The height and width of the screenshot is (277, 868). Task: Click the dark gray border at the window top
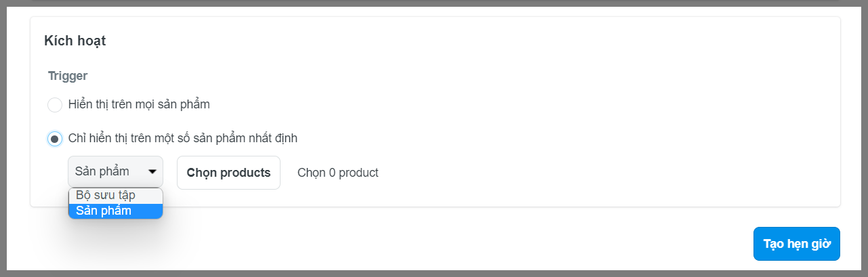coord(434,3)
